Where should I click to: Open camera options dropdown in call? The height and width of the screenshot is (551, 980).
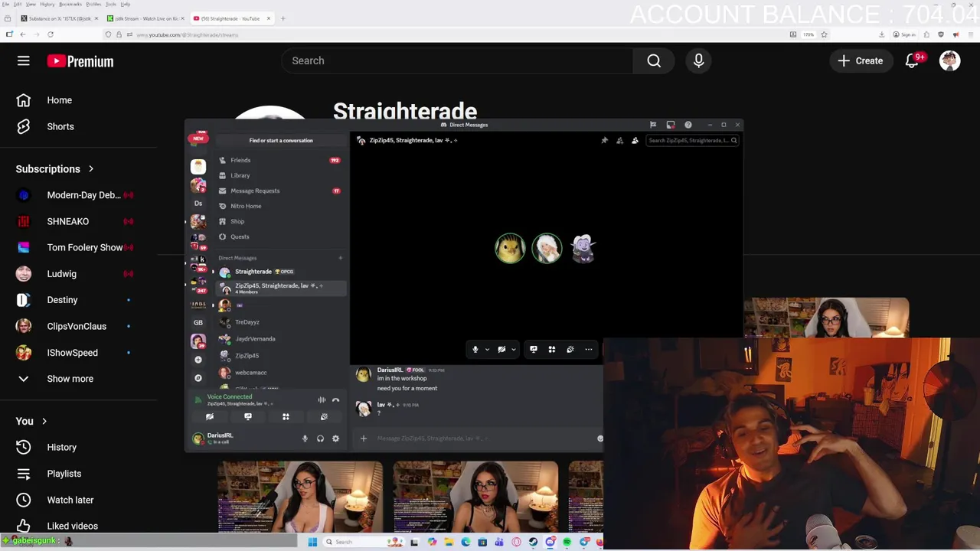click(513, 350)
